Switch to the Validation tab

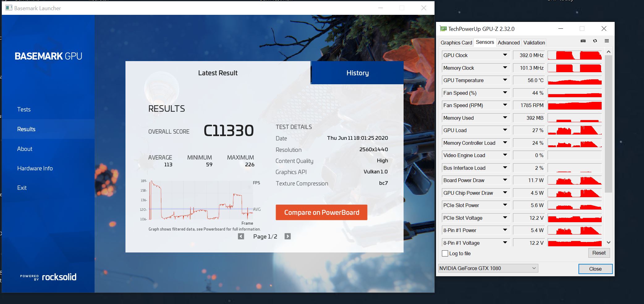(x=534, y=43)
